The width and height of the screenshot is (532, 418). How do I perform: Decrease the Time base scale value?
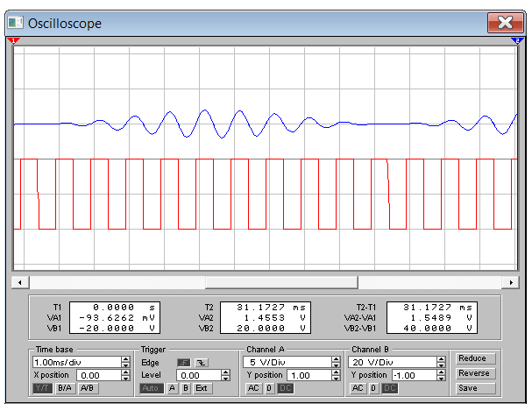[x=125, y=365]
